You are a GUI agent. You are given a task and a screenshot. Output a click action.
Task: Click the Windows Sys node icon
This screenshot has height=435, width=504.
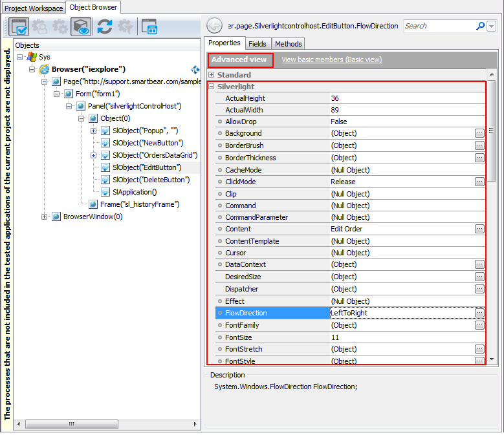click(x=31, y=57)
